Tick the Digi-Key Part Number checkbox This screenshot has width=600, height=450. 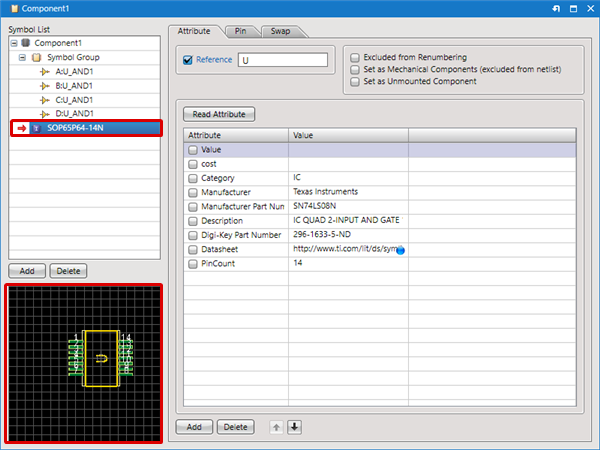click(193, 235)
